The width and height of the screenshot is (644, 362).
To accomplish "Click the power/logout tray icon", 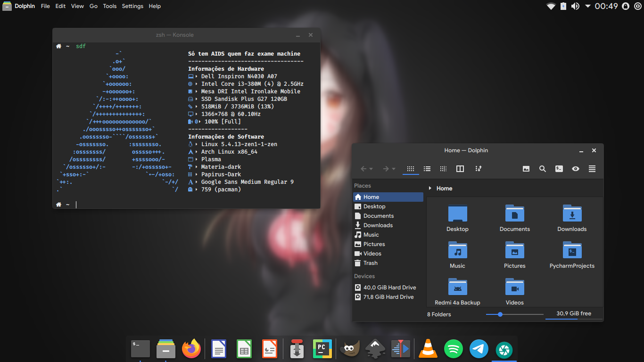I will tap(637, 6).
